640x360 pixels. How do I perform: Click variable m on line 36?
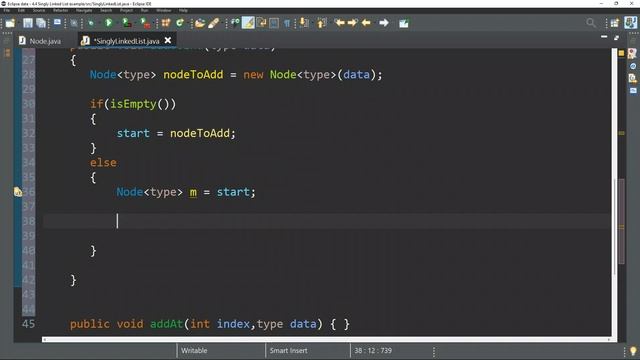click(x=193, y=192)
